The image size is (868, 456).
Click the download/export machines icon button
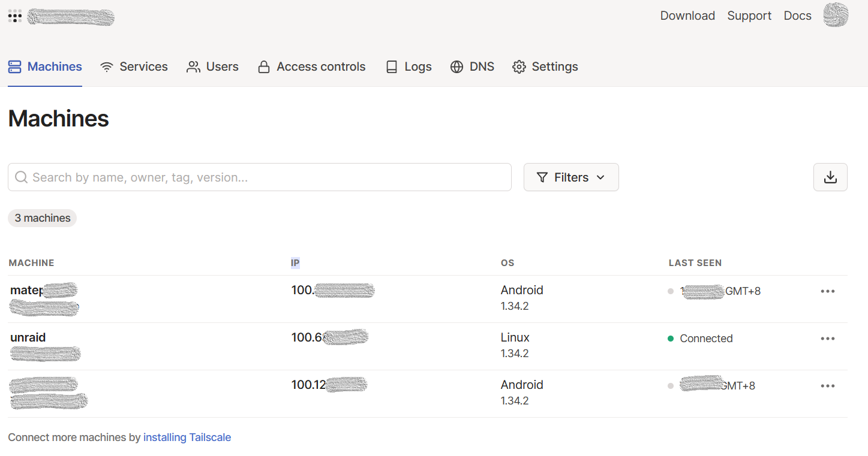tap(830, 177)
